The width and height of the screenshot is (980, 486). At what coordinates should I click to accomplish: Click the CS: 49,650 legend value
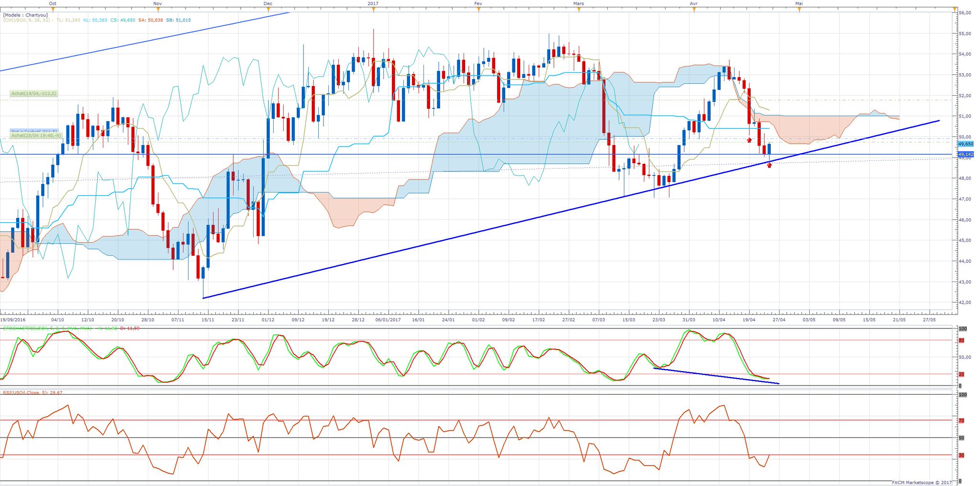(123, 20)
